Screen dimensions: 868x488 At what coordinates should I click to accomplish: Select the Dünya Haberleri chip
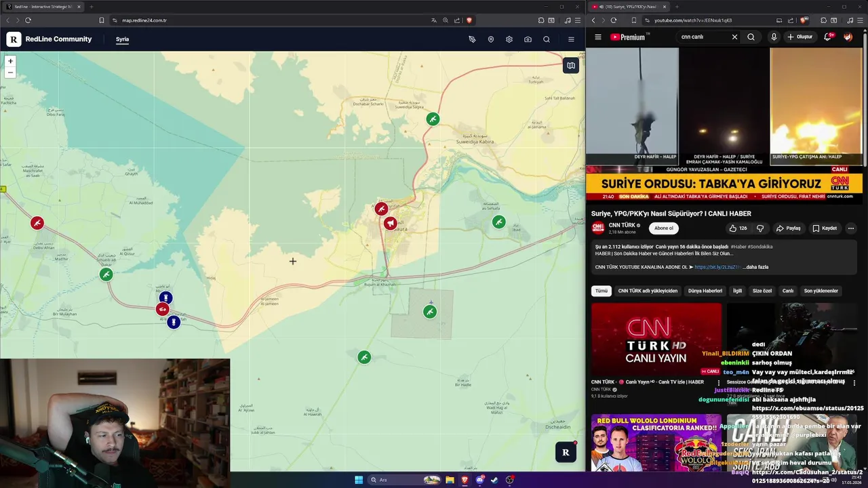pyautogui.click(x=705, y=291)
